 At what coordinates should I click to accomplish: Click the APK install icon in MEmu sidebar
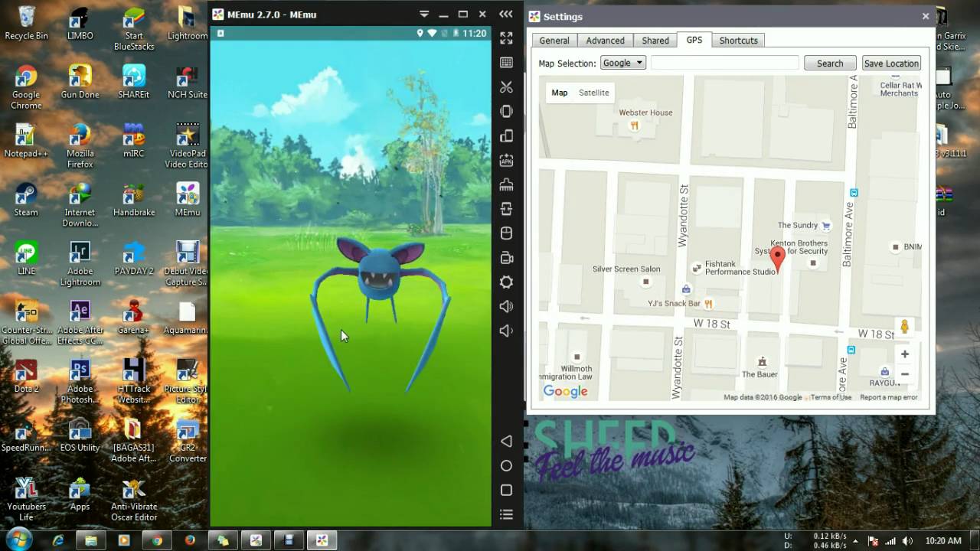tap(506, 160)
